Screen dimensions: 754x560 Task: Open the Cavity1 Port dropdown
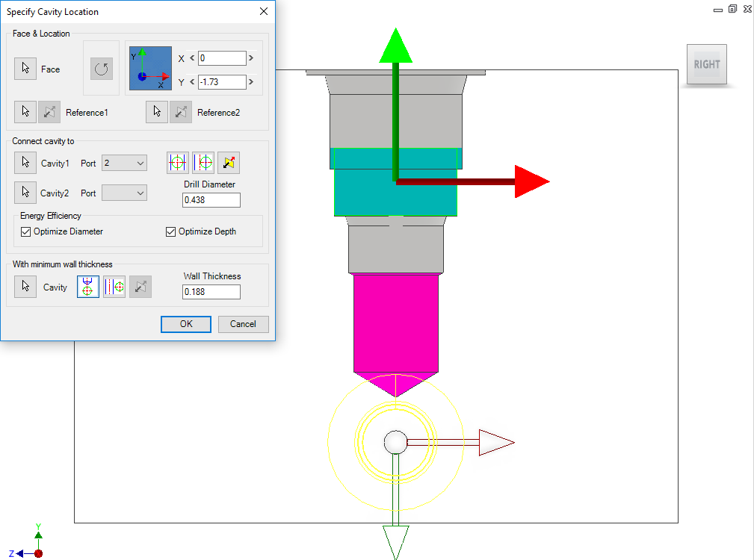123,163
